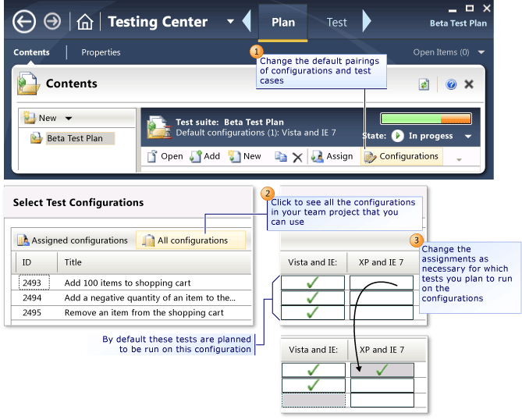Click upper grid XP and IE 7 header
Image resolution: width=522 pixels, height=420 pixels.
click(381, 262)
